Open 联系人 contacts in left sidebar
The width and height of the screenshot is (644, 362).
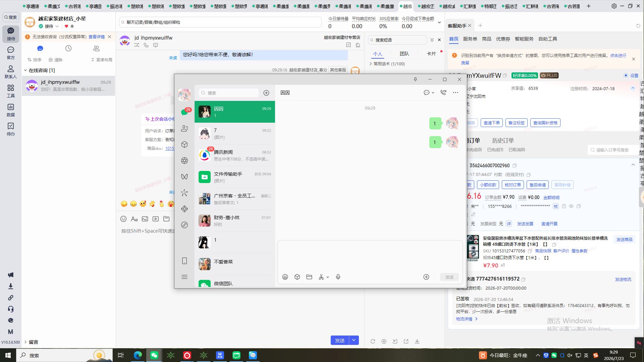click(11, 72)
